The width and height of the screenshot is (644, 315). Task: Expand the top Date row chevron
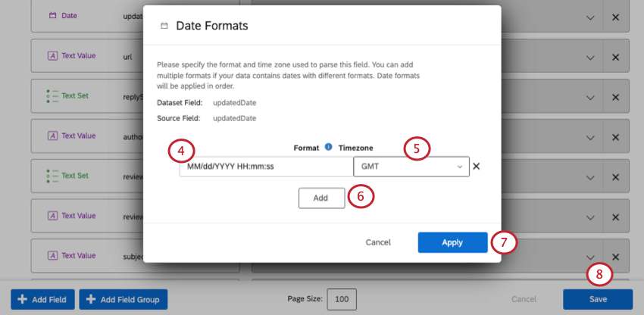coord(591,17)
